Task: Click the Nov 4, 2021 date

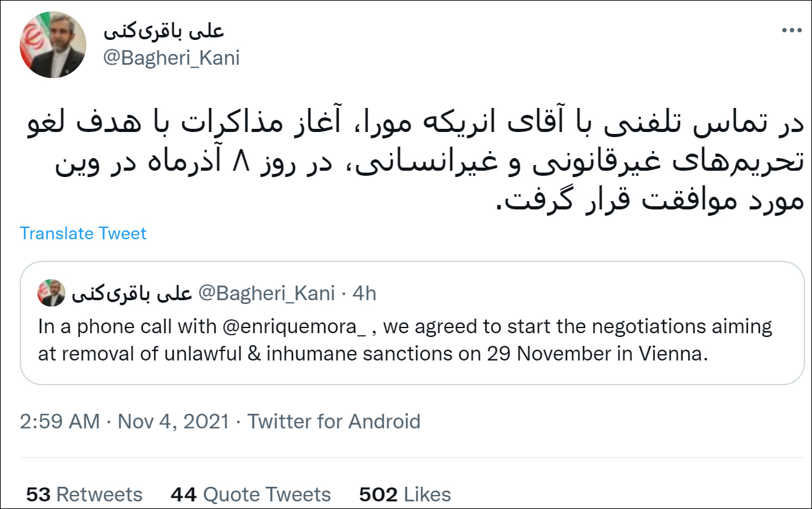Action: (173, 421)
